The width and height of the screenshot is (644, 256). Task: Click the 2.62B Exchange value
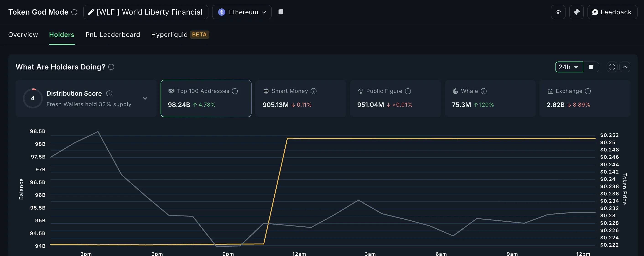(x=556, y=105)
